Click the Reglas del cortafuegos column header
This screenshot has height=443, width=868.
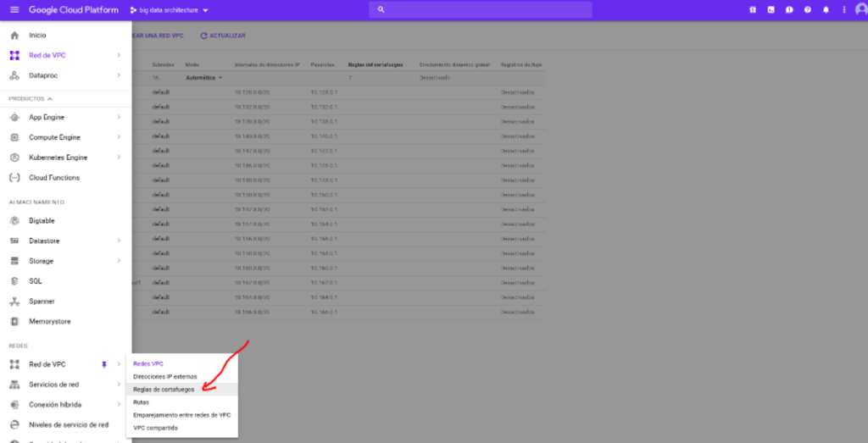376,64
